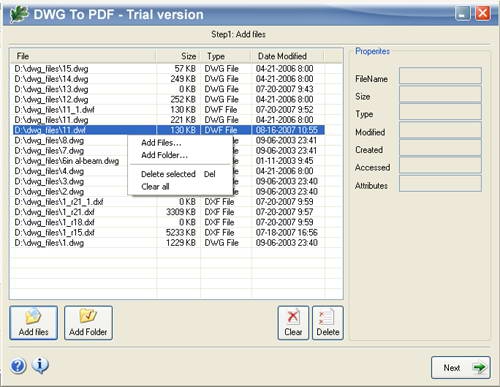Click the Delete button
This screenshot has height=387, width=500.
(328, 323)
